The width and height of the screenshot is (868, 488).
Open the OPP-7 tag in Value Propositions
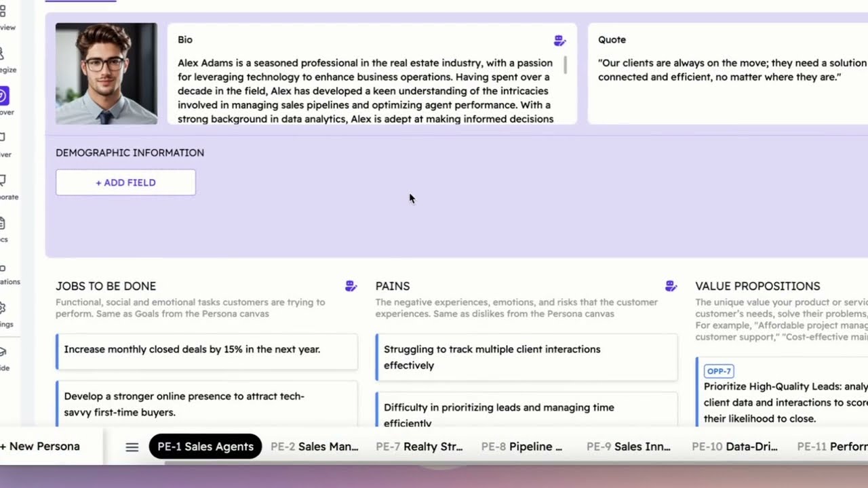[719, 371]
